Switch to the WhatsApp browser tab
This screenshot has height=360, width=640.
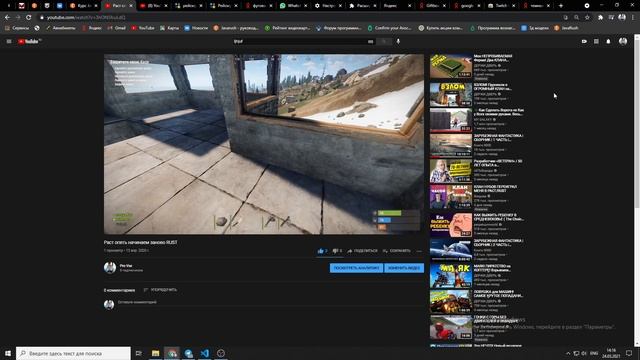[293, 6]
